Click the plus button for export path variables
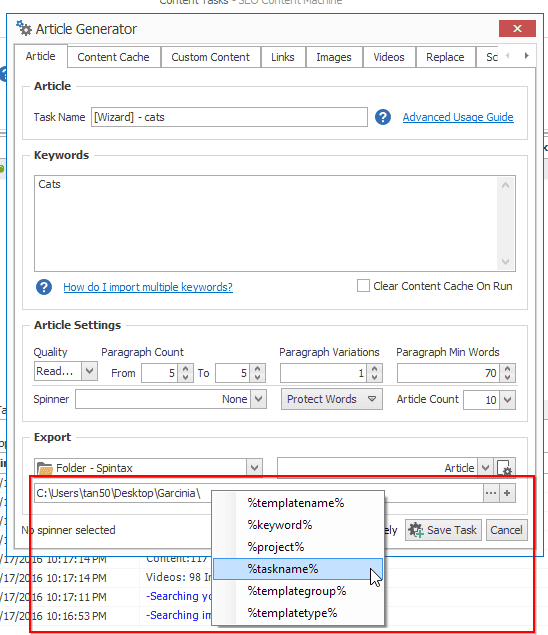The width and height of the screenshot is (548, 635). click(507, 493)
